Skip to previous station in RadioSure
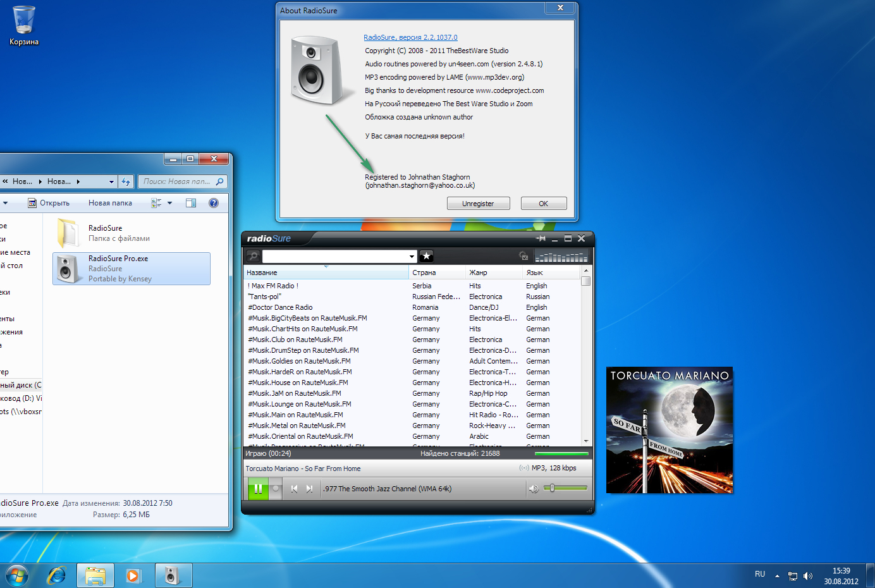This screenshot has height=588, width=875. pos(294,489)
